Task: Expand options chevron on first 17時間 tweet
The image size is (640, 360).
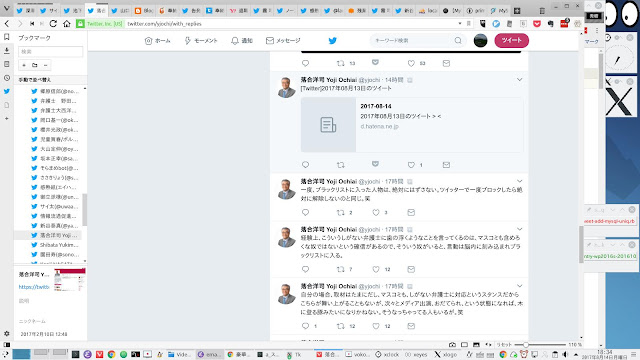Action: tap(519, 181)
